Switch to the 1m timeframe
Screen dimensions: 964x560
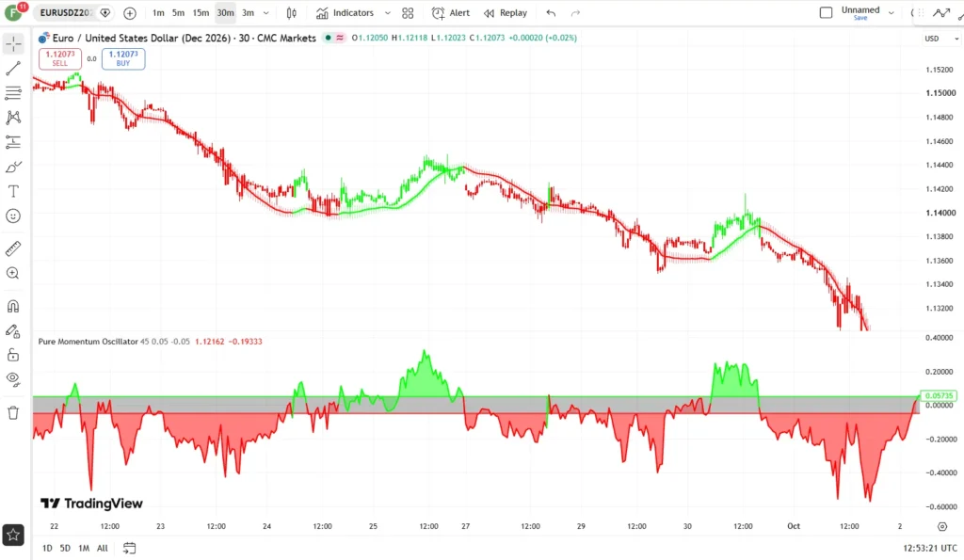click(x=158, y=12)
